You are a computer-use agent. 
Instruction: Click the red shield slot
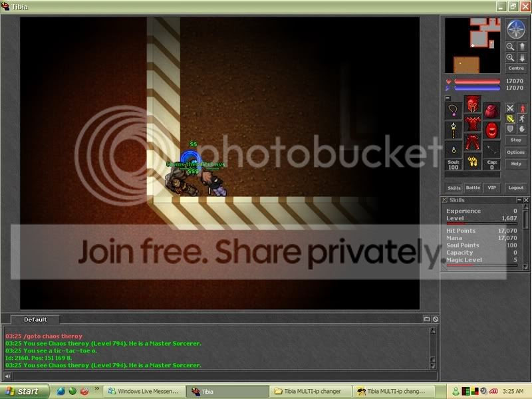click(x=491, y=130)
